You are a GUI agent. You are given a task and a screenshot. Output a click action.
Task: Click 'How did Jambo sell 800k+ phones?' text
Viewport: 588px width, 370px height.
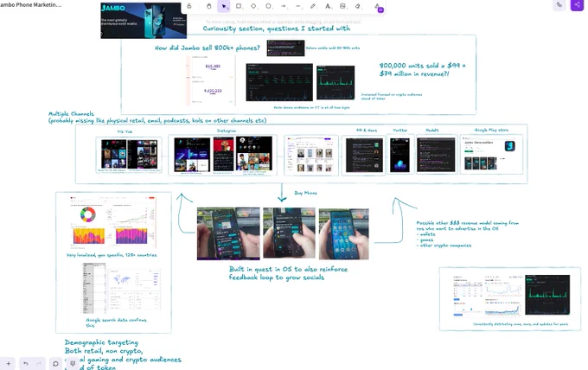(208, 48)
